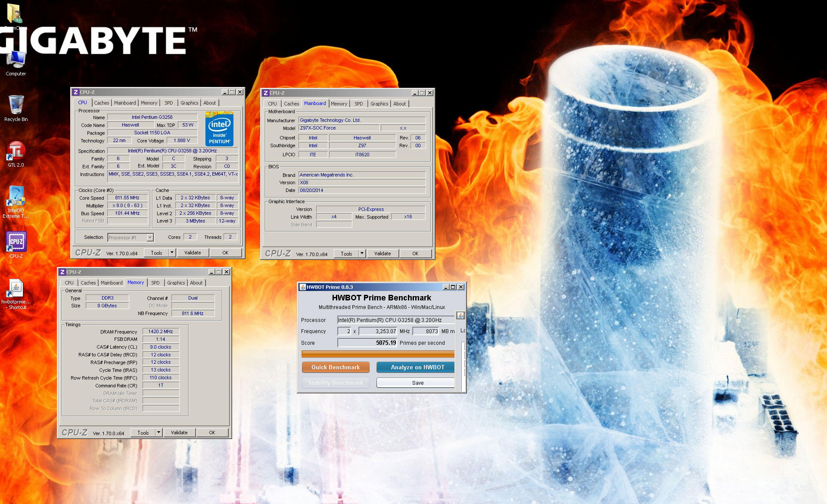827x504 pixels.
Task: Click Quick Benchmark button
Action: tap(335, 367)
